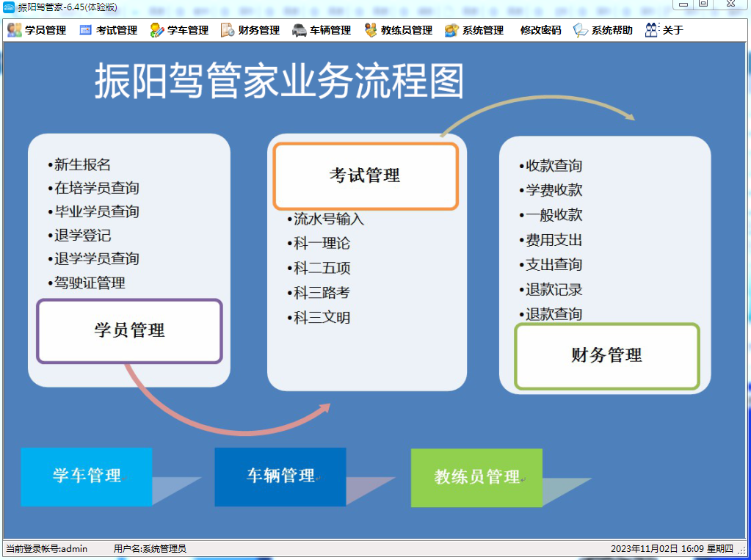This screenshot has width=751, height=560.
Task: Open the 学员管理 menu label
Action: click(46, 30)
